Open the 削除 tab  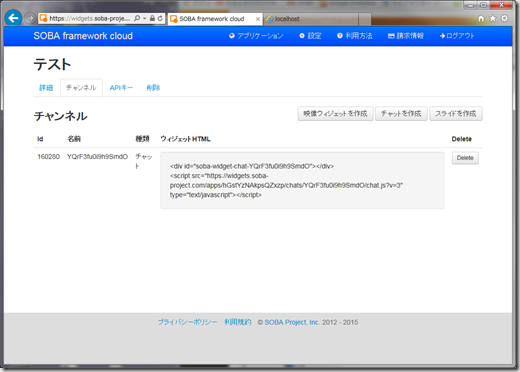[153, 88]
